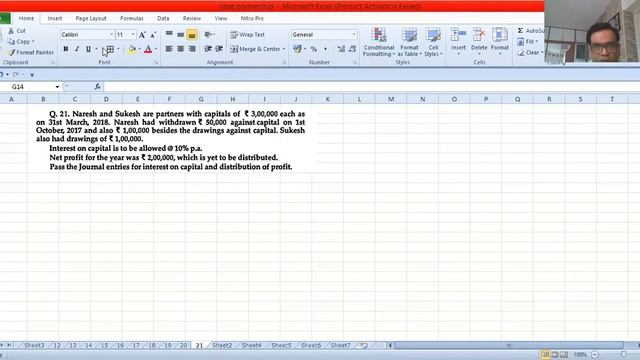Click the Delete cells button
The height and width of the screenshot is (360, 640).
(479, 42)
